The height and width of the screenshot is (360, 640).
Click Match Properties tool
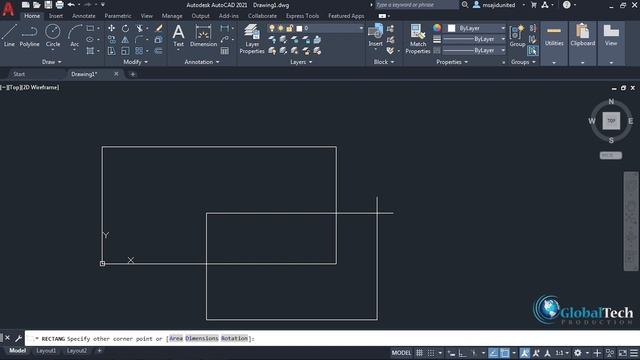click(418, 39)
